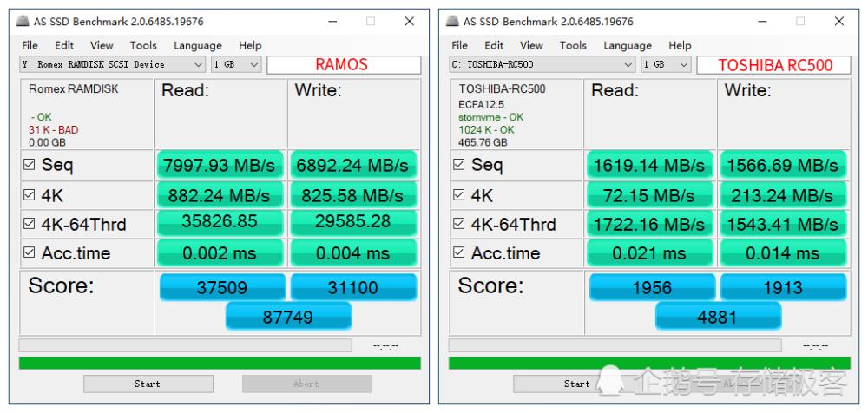Click the green progress bar in the RAMOS window
Screen dimensions: 868x413
(x=220, y=364)
